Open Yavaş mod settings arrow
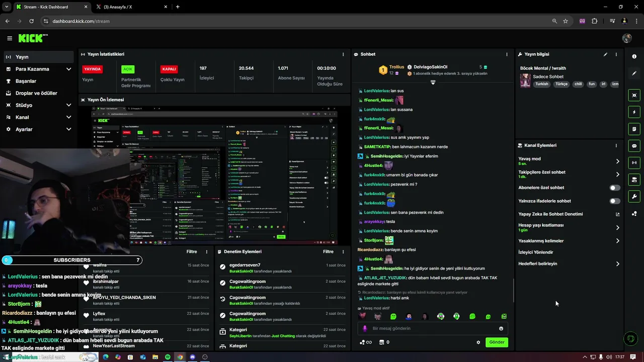644x362 pixels. 617,161
